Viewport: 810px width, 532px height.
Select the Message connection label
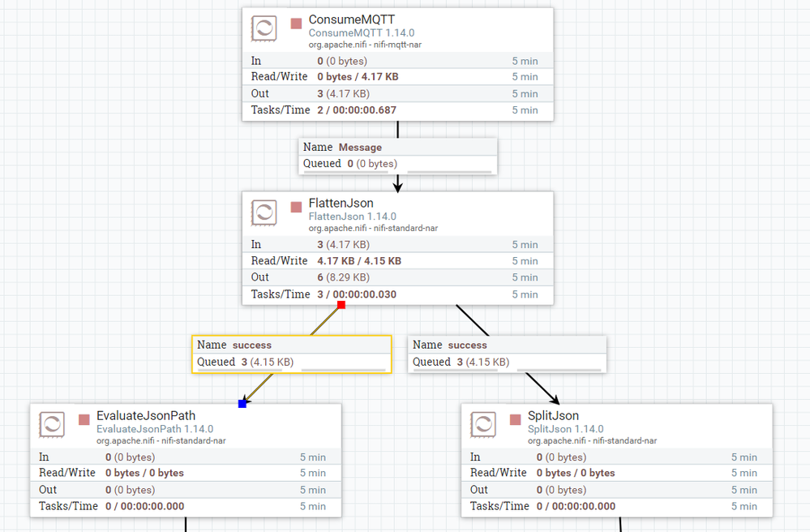(398, 156)
